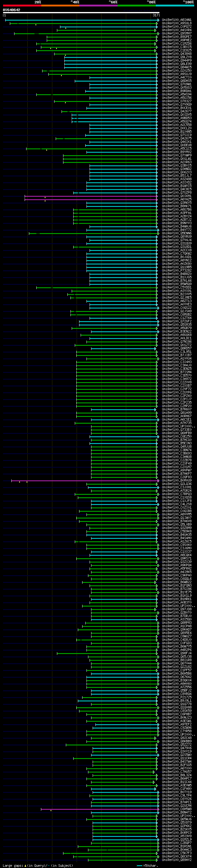Open last hit UniRef100_Q89AY2
The image size is (197, 868).
click(177, 860)
